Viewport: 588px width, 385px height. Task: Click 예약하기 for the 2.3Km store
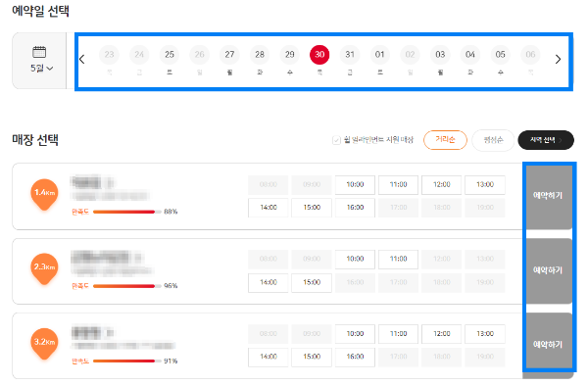tap(549, 270)
